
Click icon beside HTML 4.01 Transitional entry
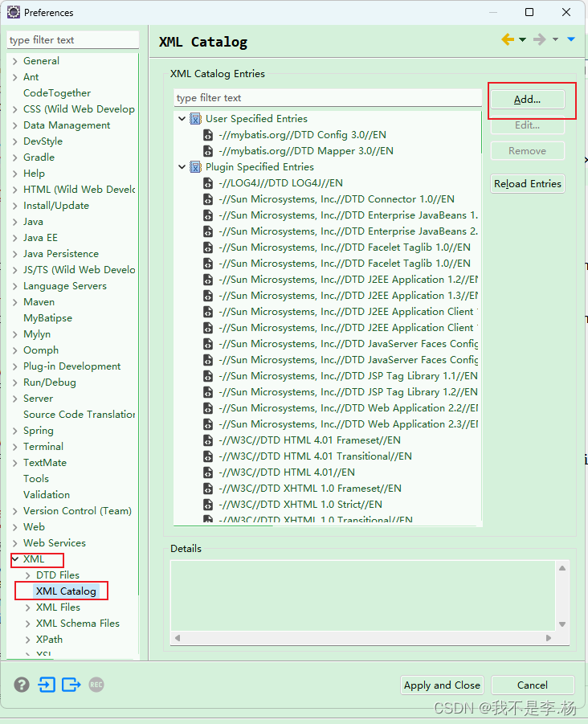coord(208,456)
